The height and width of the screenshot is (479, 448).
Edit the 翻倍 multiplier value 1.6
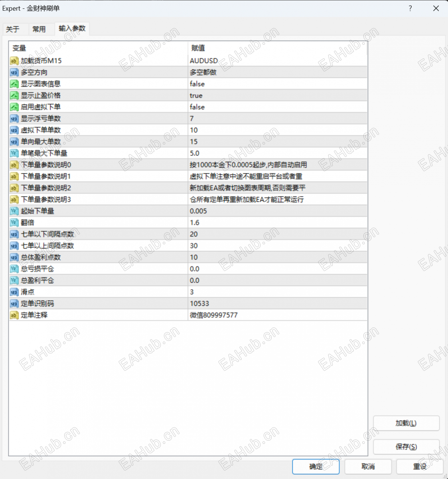[x=277, y=223]
